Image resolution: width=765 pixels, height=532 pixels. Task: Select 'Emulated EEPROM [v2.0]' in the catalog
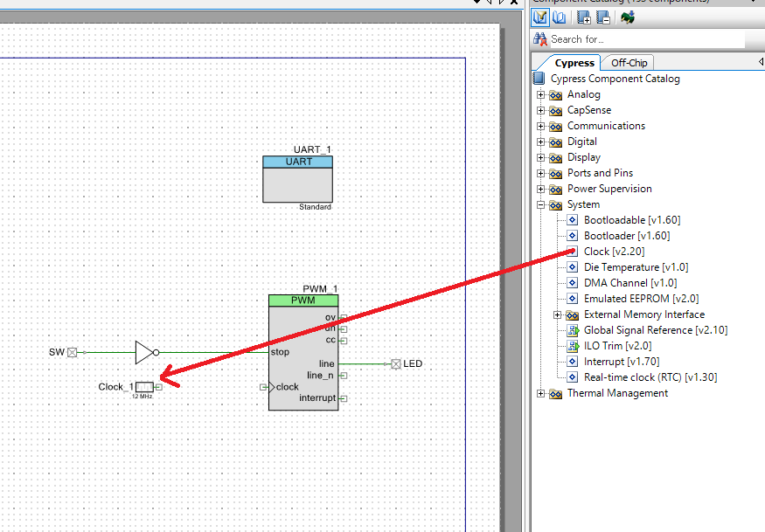point(641,299)
